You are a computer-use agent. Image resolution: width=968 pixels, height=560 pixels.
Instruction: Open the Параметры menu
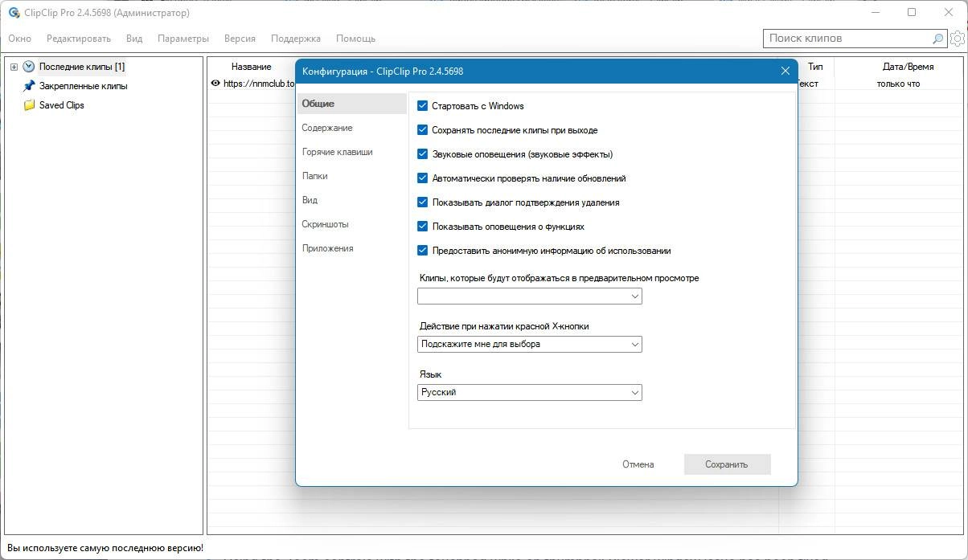(183, 39)
